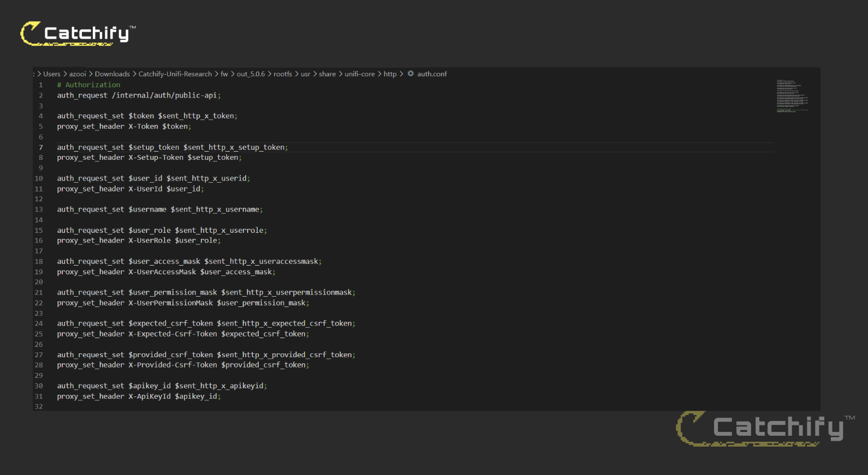Click 'proxy_set_header X-Token $token;' line

click(124, 127)
